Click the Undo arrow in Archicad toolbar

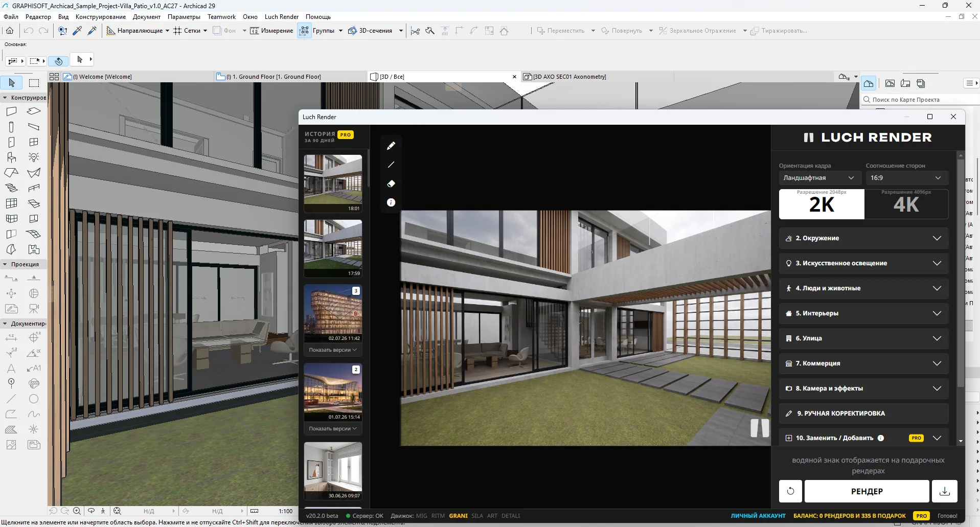pos(29,31)
